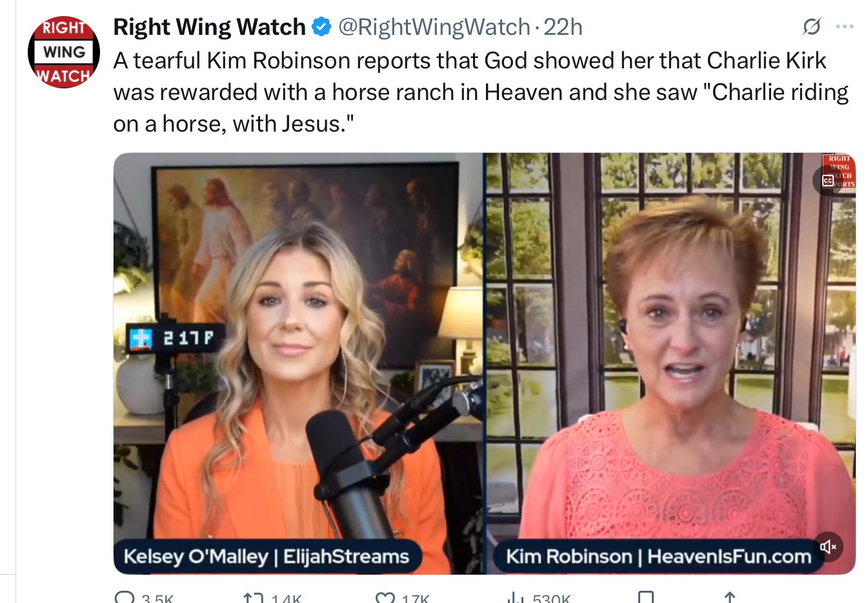This screenshot has height=603, width=868.
Task: Click the blue verified checkmark badge
Action: point(321,27)
